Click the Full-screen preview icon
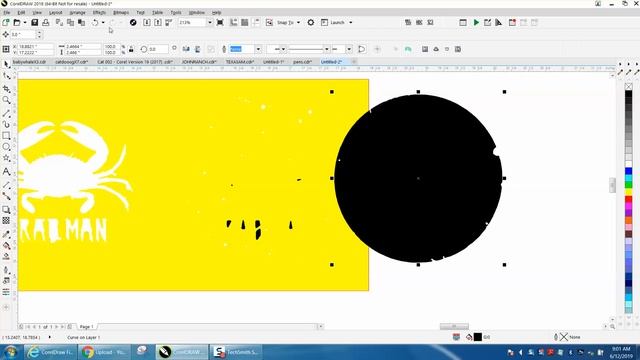Screen dimensions: 640x360 [220, 22]
